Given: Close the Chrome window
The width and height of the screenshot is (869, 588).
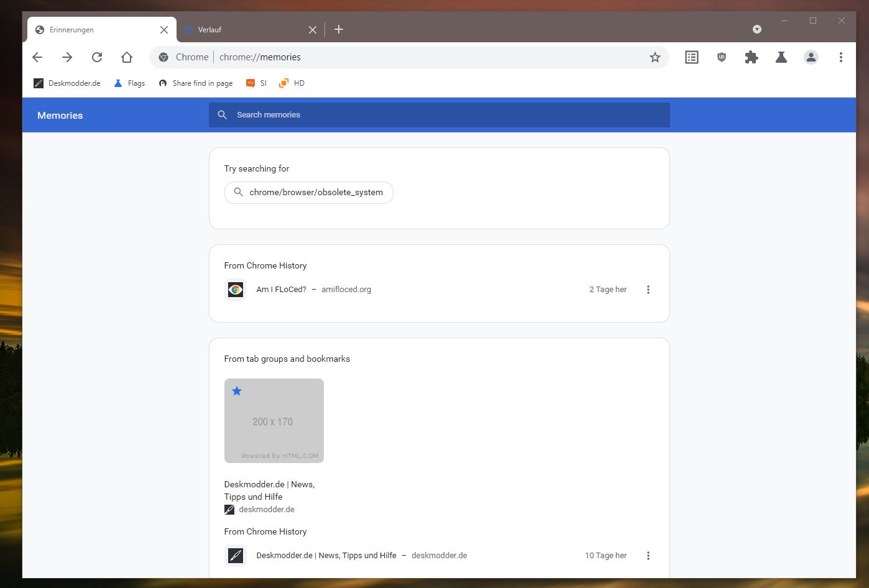Looking at the screenshot, I should 842,21.
